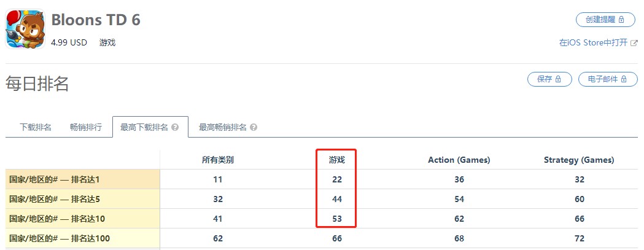Click the Strategy (Games) column header

tap(579, 160)
